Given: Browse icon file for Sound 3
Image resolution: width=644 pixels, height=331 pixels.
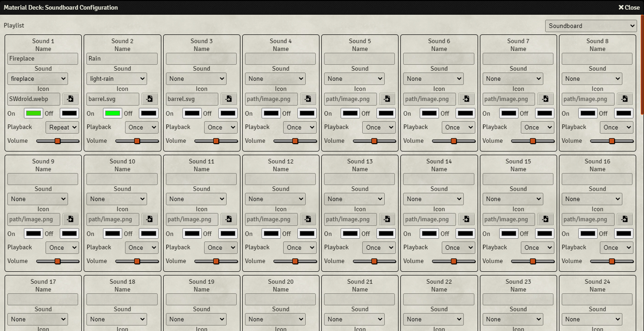Looking at the screenshot, I should (x=229, y=99).
